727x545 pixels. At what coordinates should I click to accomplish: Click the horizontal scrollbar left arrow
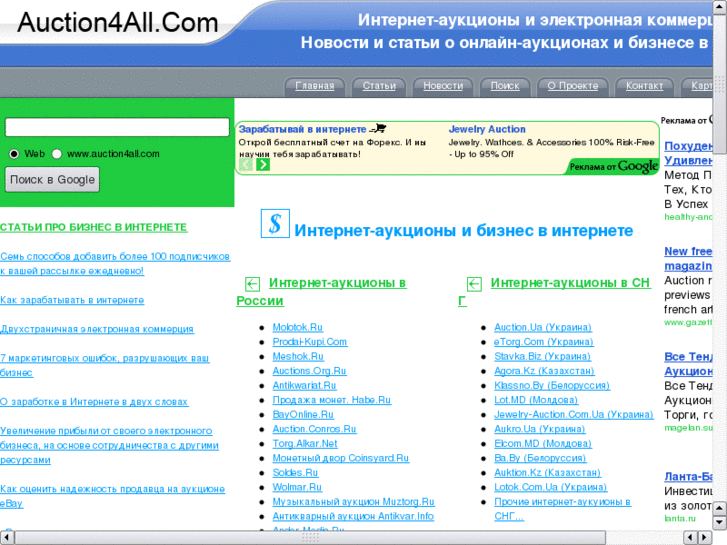(x=6, y=537)
